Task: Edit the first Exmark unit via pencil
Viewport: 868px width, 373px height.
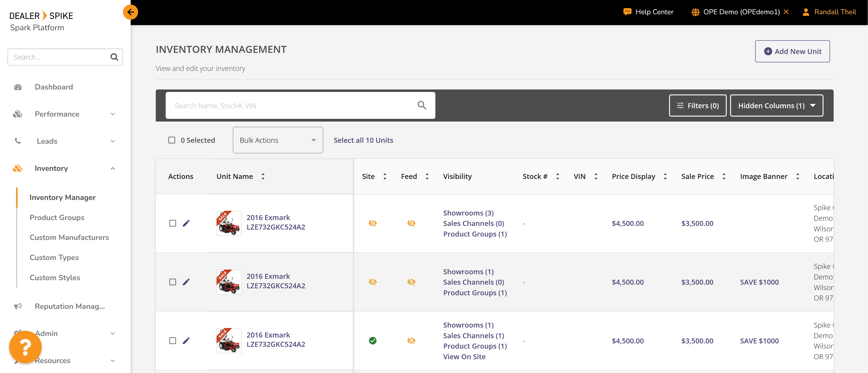Action: point(186,223)
